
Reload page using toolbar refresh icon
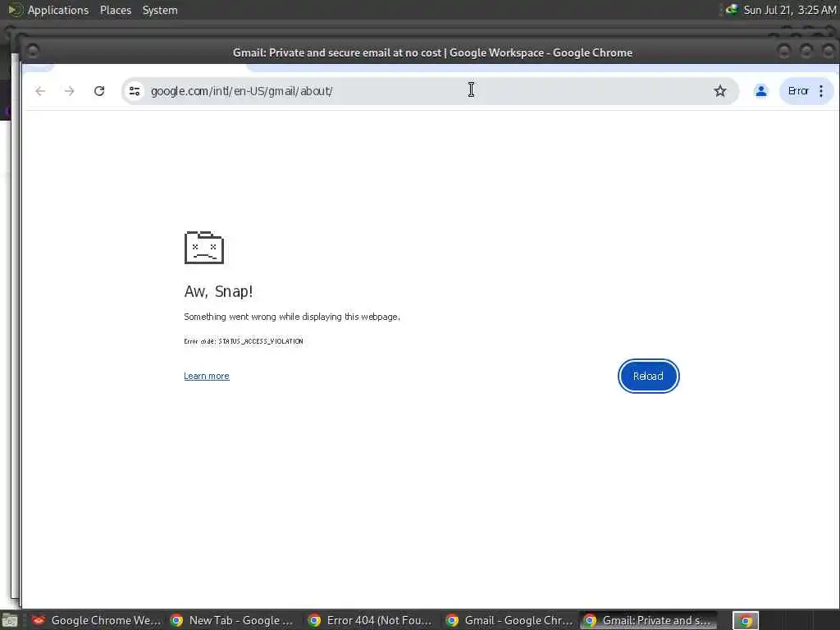[99, 91]
